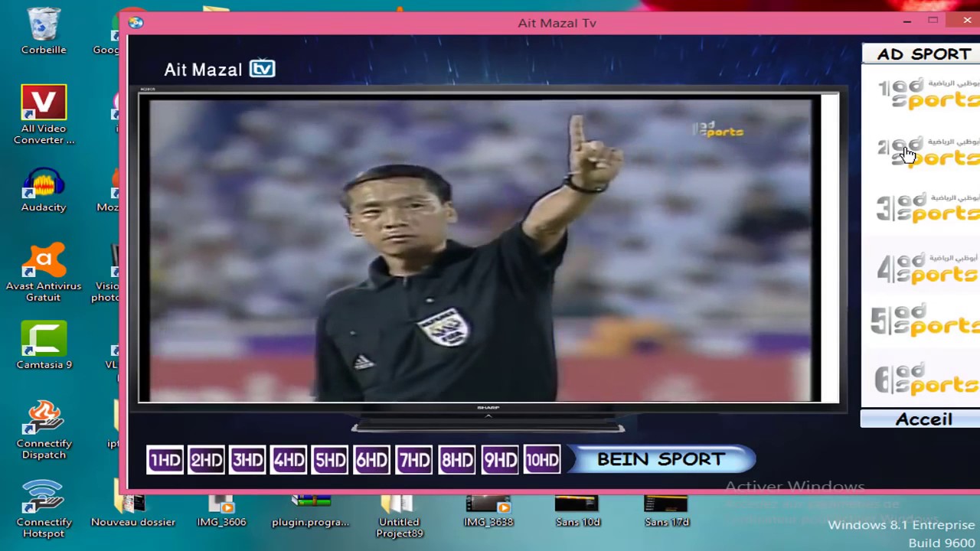
Task: Switch to the 2HD beIN channel
Action: pos(207,460)
